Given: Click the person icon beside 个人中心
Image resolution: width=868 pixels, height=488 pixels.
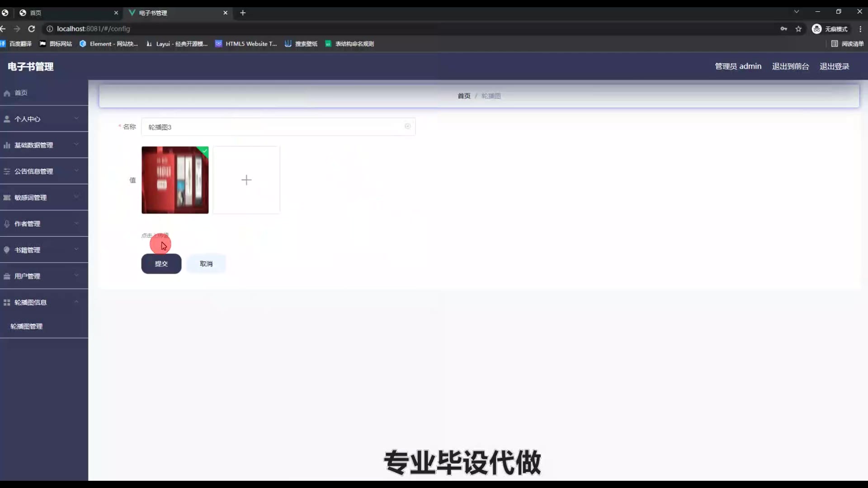Looking at the screenshot, I should click(x=7, y=119).
